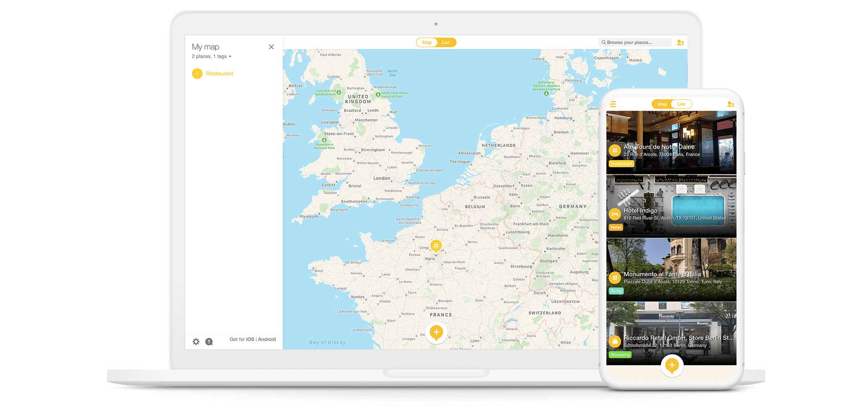The image size is (868, 413).
Task: Tap the add place button on phone
Action: coord(672,366)
